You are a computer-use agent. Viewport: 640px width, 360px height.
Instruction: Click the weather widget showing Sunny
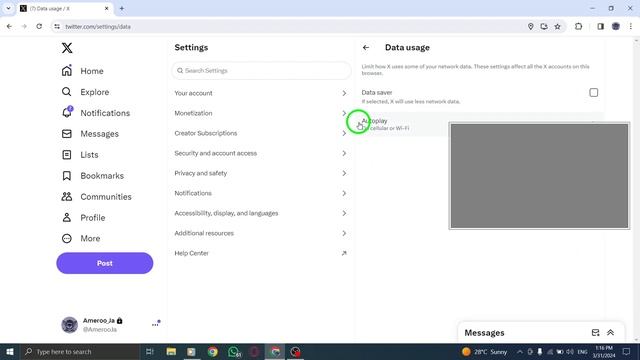pos(485,351)
